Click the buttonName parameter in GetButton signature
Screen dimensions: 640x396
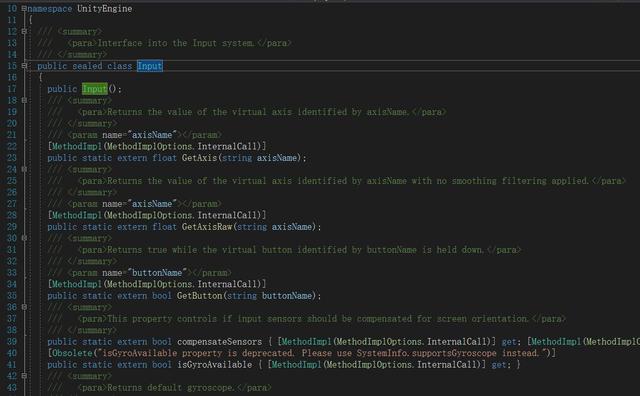287,296
